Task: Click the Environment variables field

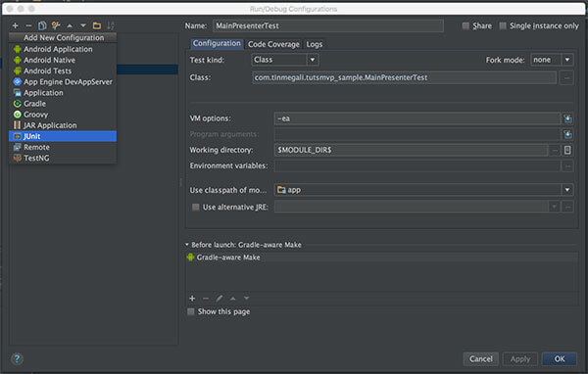Action: [417, 165]
